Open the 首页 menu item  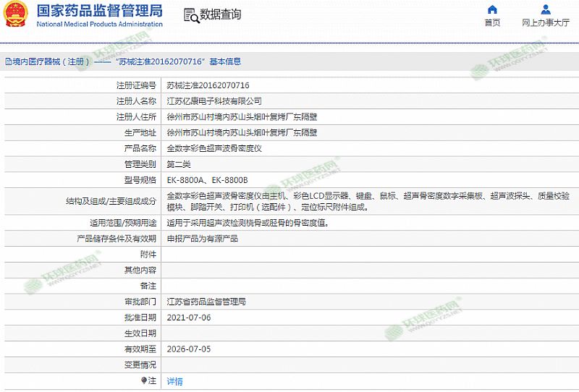tap(492, 22)
